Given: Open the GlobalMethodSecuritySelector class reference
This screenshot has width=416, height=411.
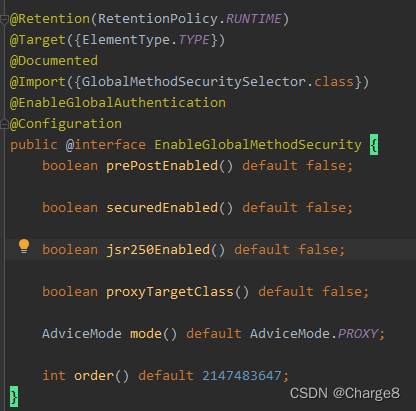Looking at the screenshot, I should (x=193, y=82).
